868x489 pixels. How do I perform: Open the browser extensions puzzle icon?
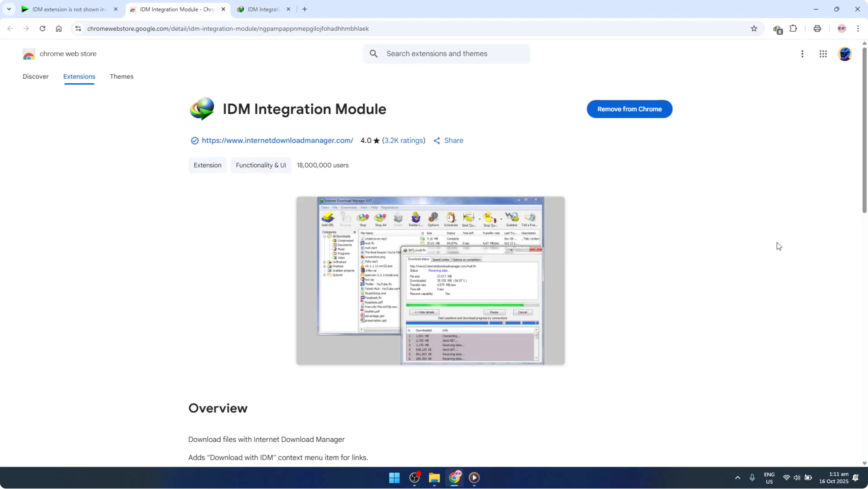(794, 29)
